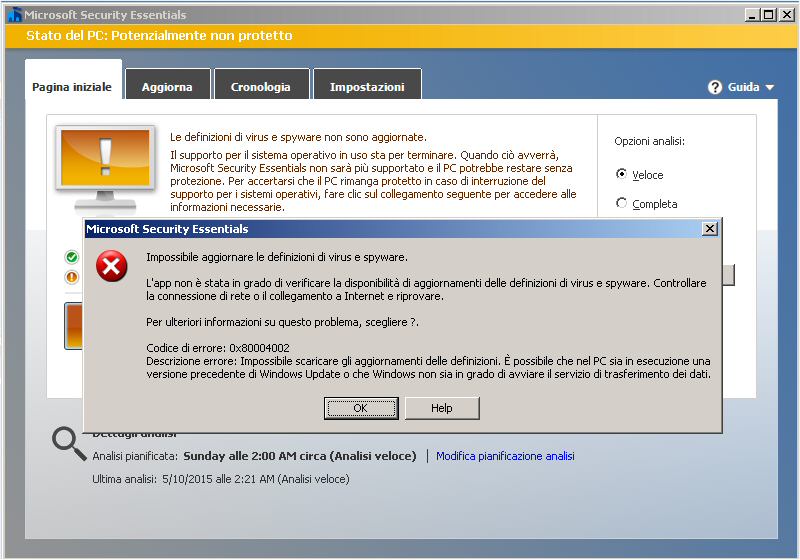Click 'Le definizioni di virus e spyware non sono aggiornate' text

pyautogui.click(x=298, y=137)
